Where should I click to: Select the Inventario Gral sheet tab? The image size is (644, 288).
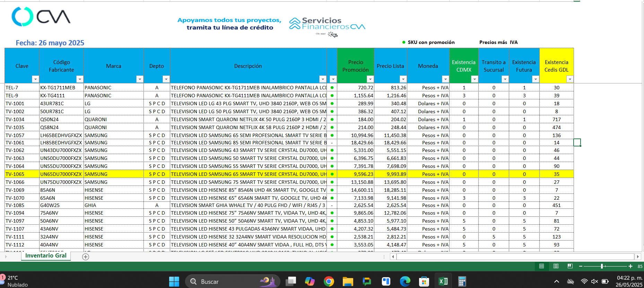tap(46, 255)
